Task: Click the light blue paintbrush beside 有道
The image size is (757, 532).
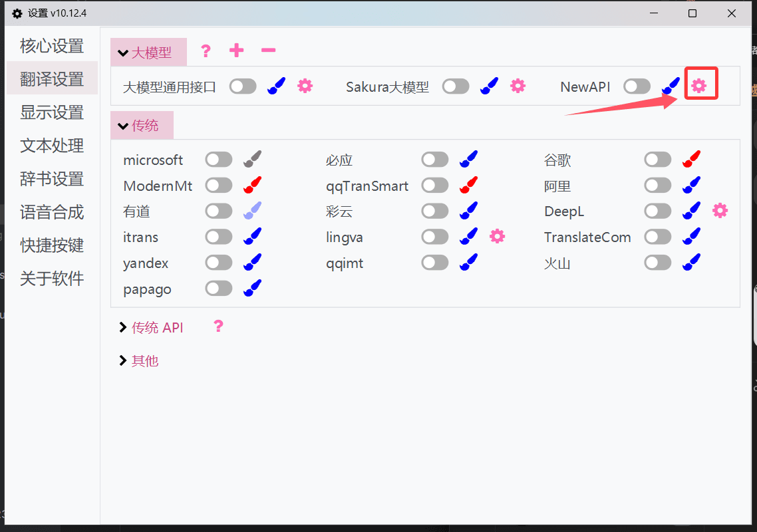Action: 252,210
